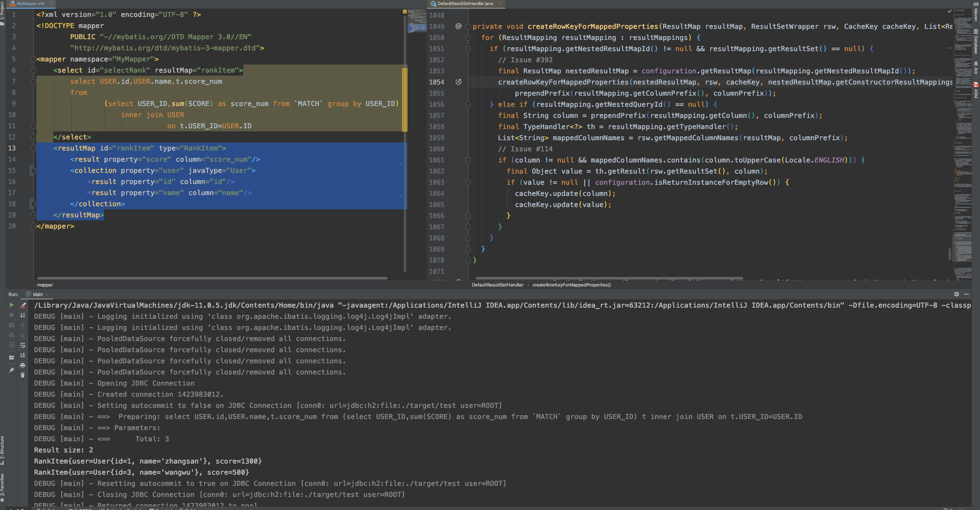Collapse the for loop fold on line 1050
Image resolution: width=980 pixels, height=510 pixels.
pyautogui.click(x=468, y=38)
